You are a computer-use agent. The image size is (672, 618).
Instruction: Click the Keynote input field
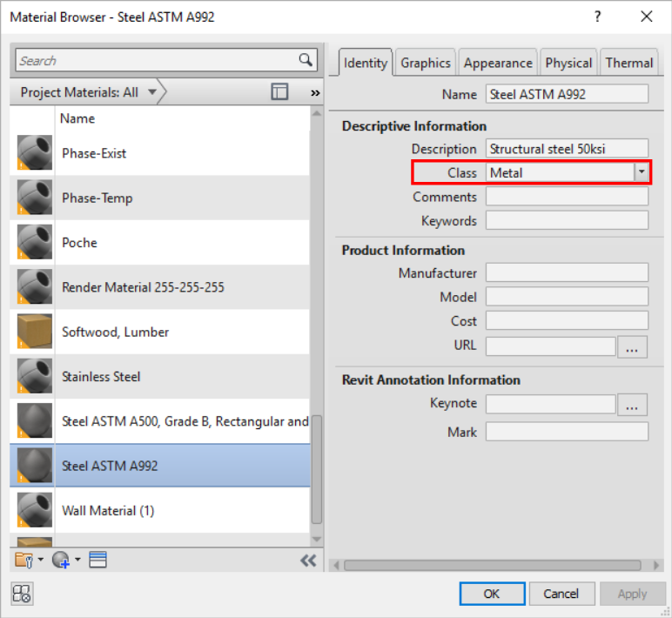coord(551,404)
